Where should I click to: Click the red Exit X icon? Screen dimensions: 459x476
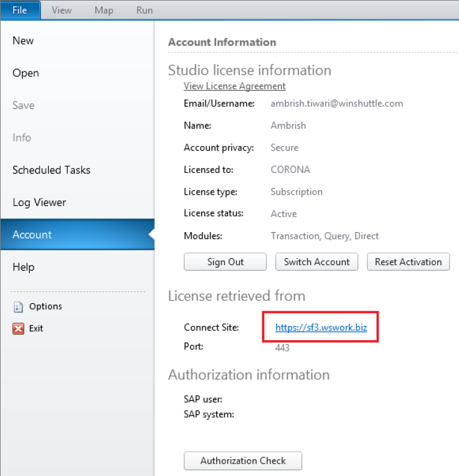(x=18, y=329)
